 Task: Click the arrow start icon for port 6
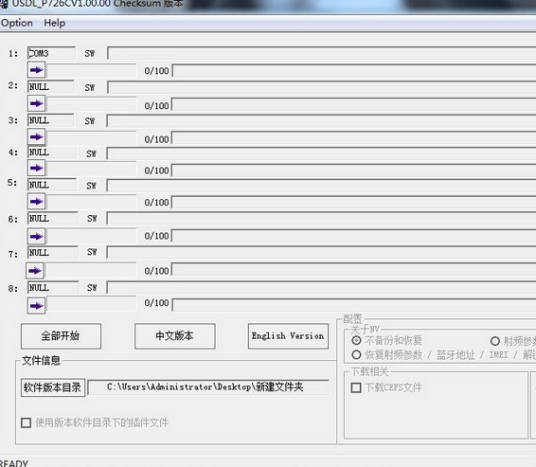pos(36,236)
